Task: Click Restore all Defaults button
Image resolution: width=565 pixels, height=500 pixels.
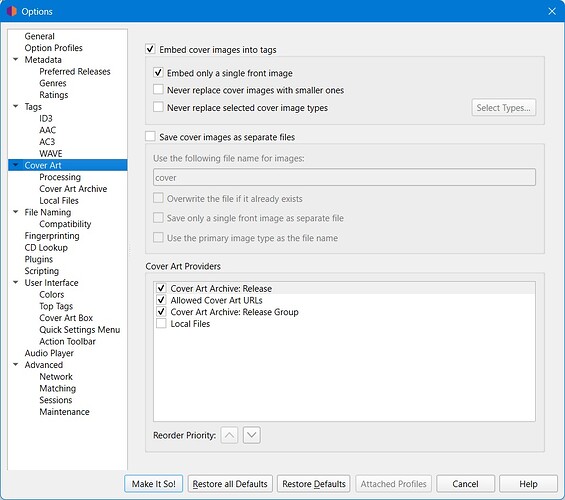Action: coord(230,484)
